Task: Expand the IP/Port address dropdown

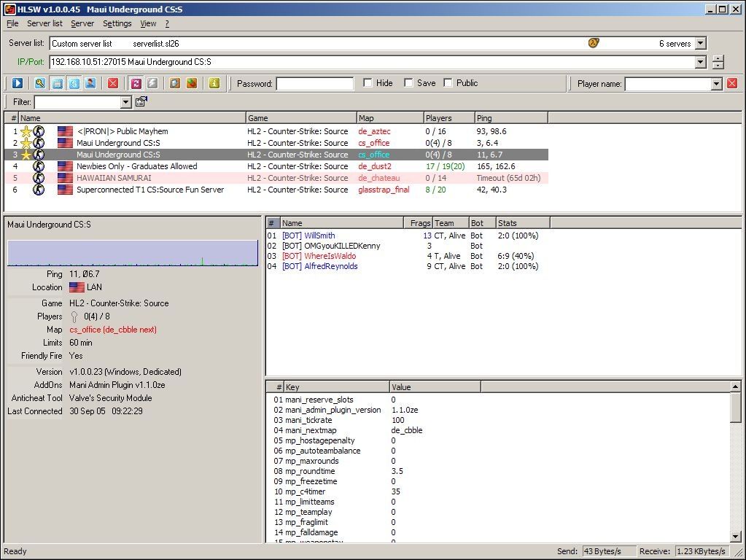Action: [x=700, y=63]
